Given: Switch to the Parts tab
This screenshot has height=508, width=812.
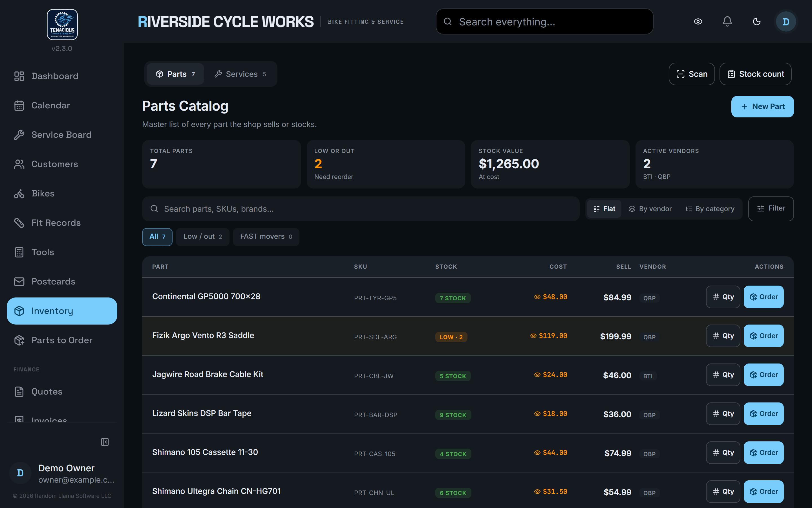Looking at the screenshot, I should [x=175, y=74].
